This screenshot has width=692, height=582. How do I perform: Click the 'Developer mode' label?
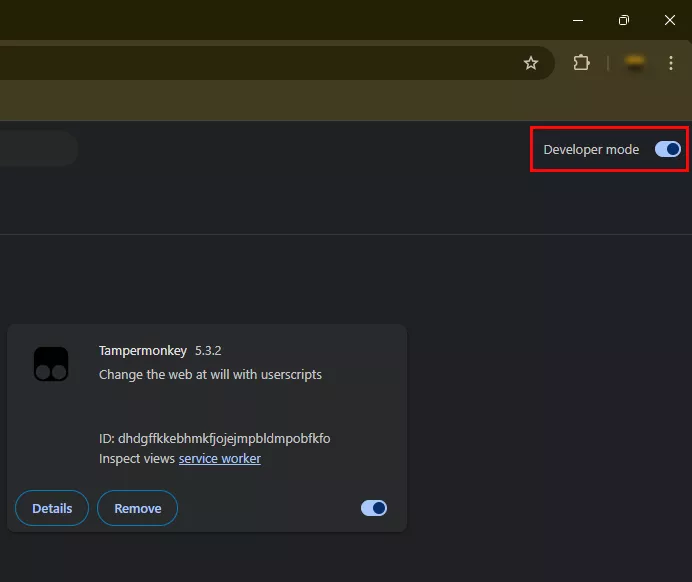[591, 150]
